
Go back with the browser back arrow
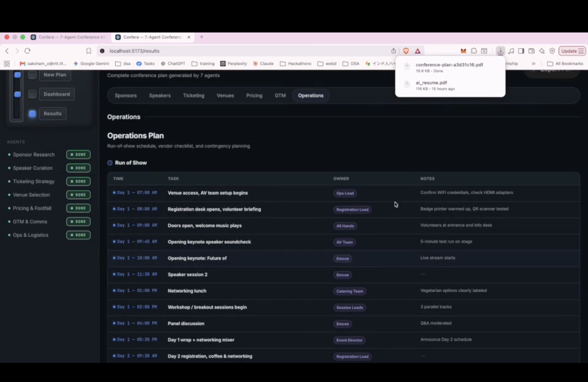(x=7, y=51)
